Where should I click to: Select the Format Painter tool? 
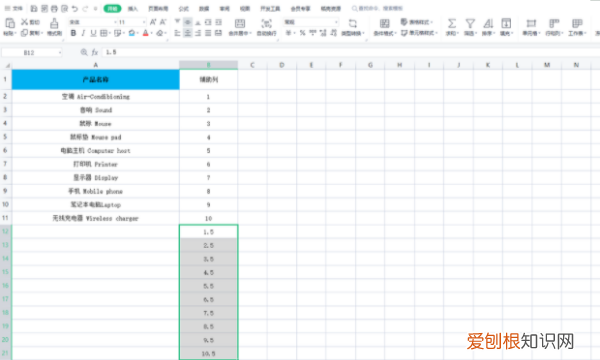click(x=54, y=27)
